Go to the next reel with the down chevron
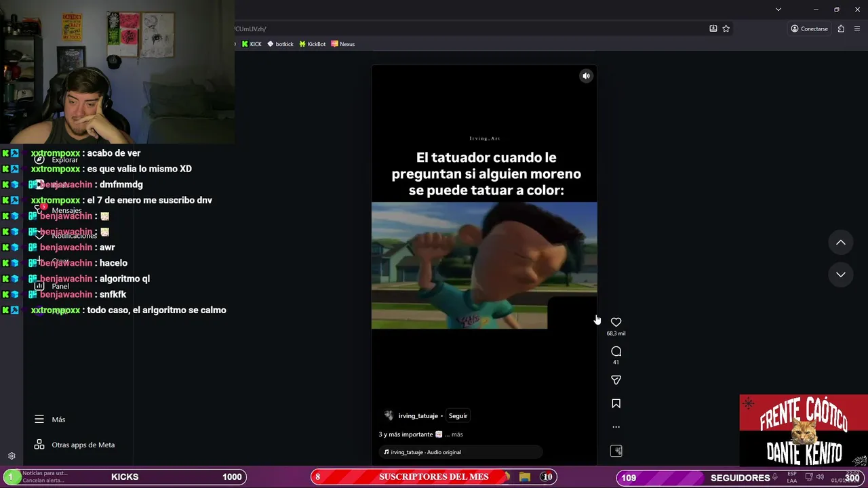This screenshot has width=868, height=488. click(840, 274)
